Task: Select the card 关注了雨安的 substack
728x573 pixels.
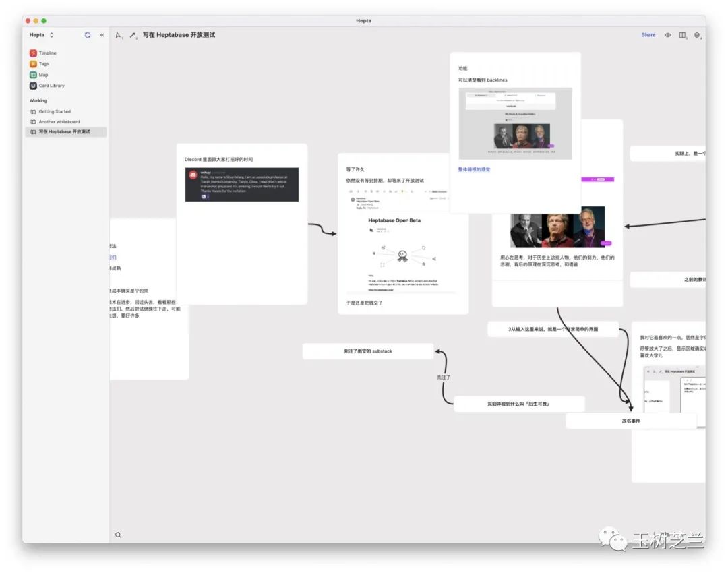Action: [x=368, y=351]
